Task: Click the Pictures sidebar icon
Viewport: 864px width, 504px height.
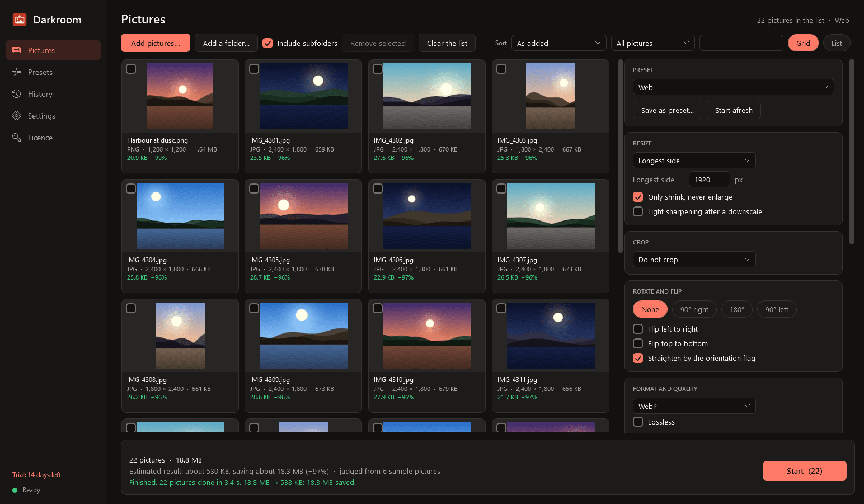Action: pyautogui.click(x=17, y=50)
